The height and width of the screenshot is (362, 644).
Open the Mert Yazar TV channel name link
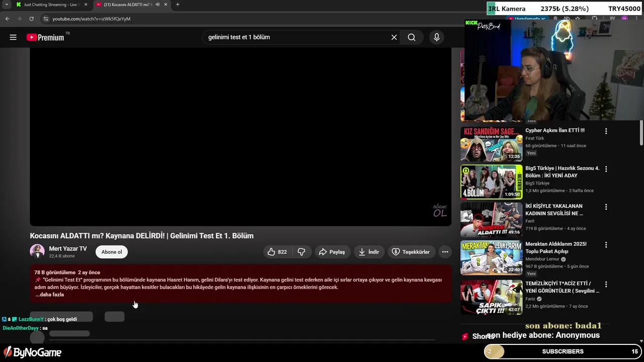pyautogui.click(x=68, y=249)
